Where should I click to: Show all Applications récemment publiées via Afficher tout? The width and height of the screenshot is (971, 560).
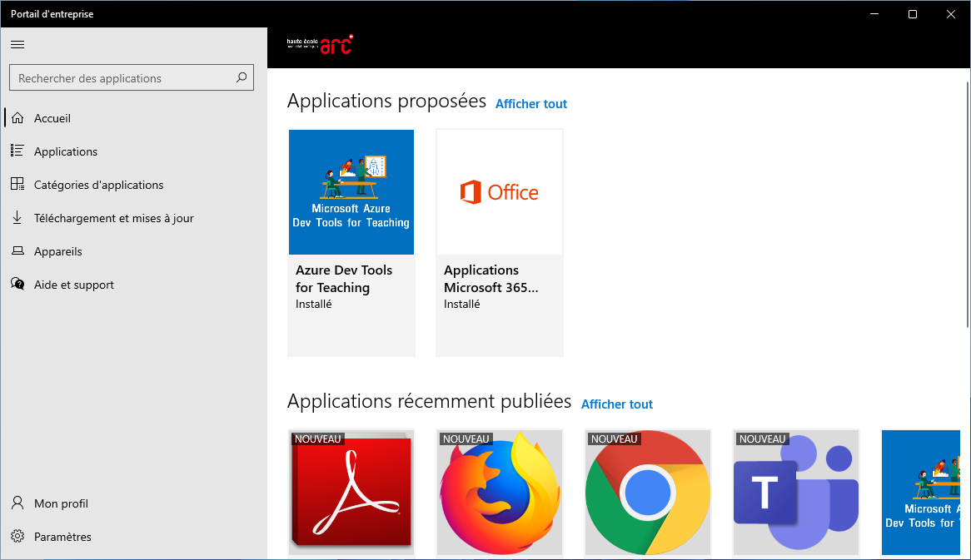(617, 404)
